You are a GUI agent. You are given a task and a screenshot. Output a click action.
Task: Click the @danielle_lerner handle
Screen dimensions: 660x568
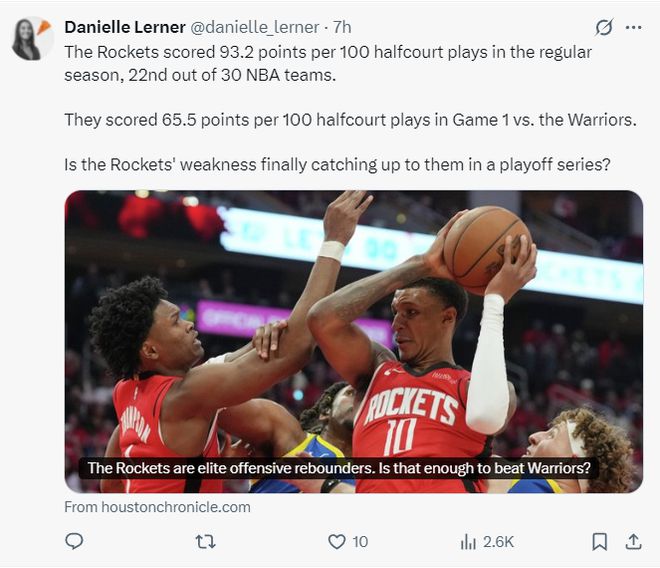tap(255, 27)
